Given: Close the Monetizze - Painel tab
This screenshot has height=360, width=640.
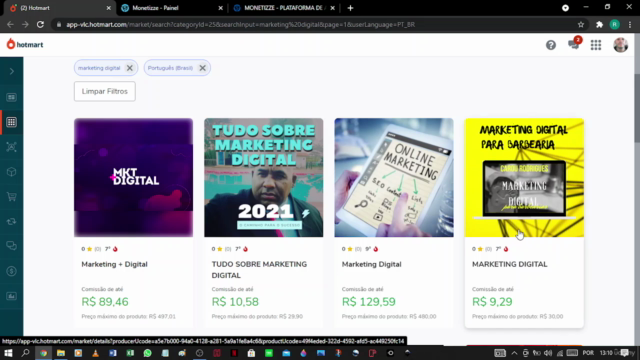Looking at the screenshot, I should [220, 8].
